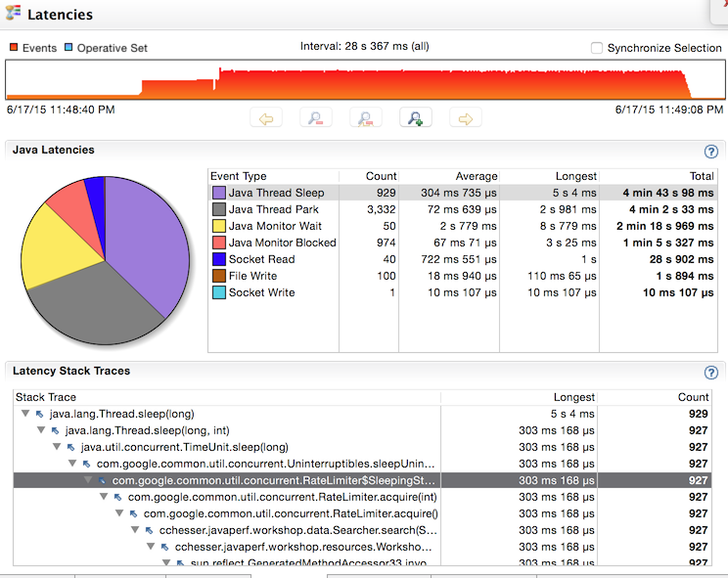Click the forward arrow navigation button
Viewport: 728px width, 578px height.
coord(465,118)
